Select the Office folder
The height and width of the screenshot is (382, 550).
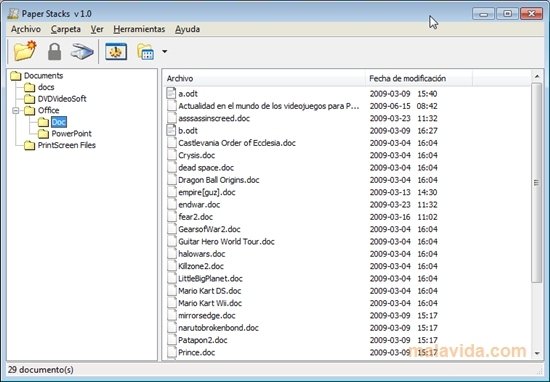48,110
